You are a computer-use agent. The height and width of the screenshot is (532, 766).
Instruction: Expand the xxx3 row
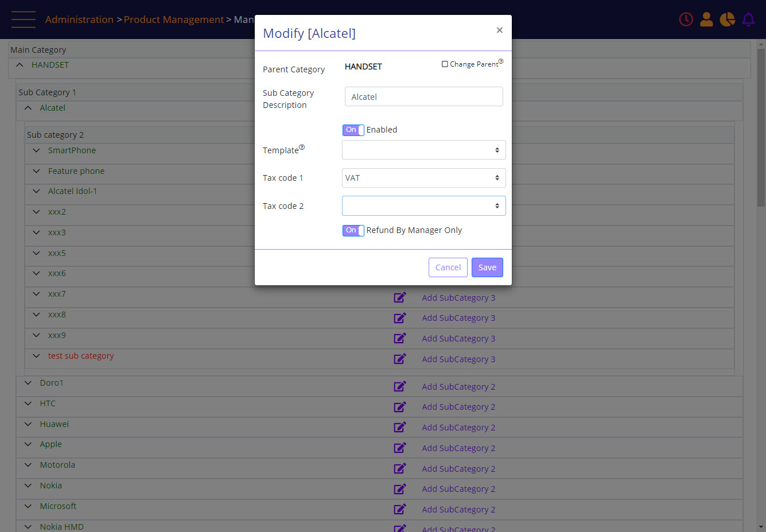pyautogui.click(x=36, y=232)
